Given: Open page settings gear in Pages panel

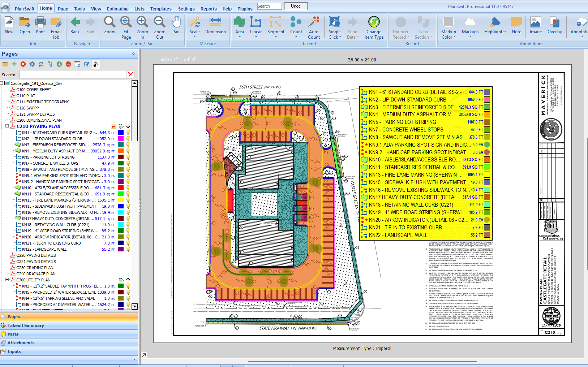Looking at the screenshot, I should [x=32, y=64].
